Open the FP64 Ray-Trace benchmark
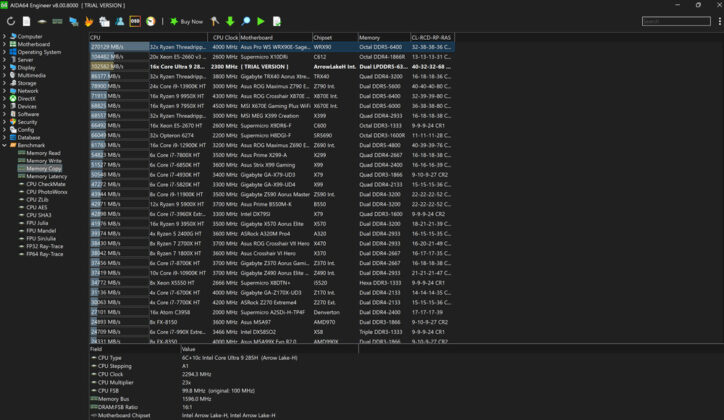724x420 pixels. 41,254
